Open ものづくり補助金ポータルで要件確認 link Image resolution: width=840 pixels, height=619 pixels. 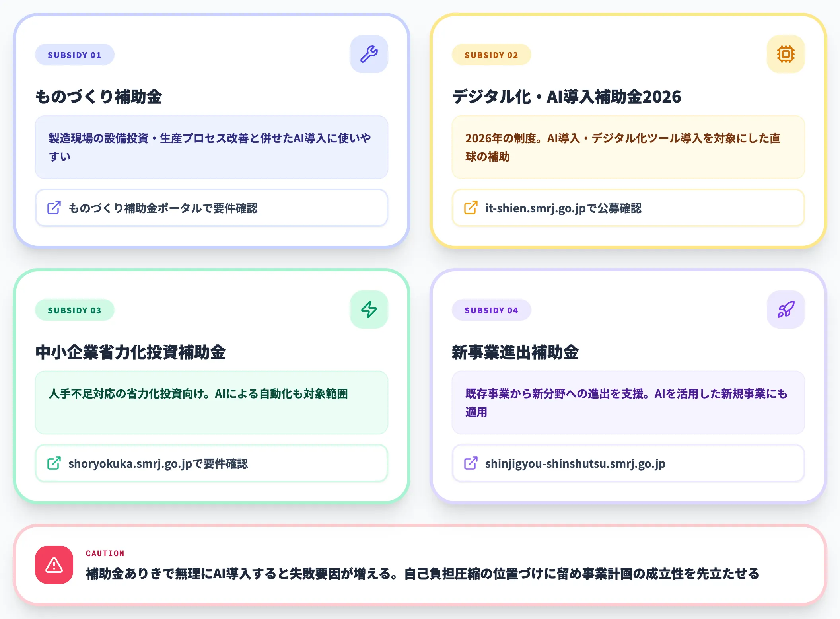[163, 208]
